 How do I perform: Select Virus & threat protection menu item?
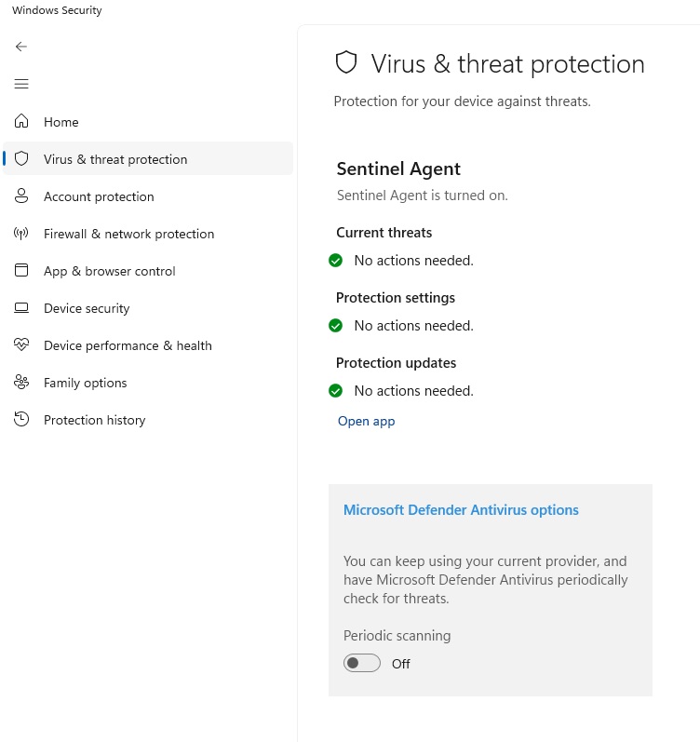coord(115,159)
